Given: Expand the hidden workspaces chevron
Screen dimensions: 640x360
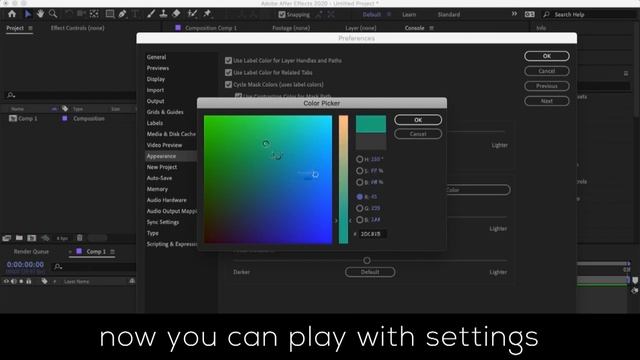Looking at the screenshot, I should pos(514,14).
